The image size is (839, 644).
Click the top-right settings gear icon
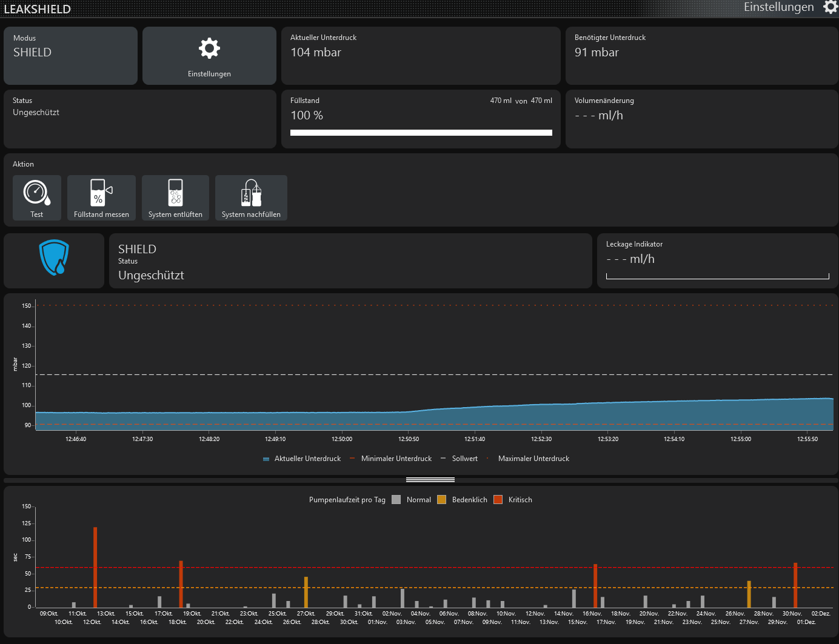830,7
